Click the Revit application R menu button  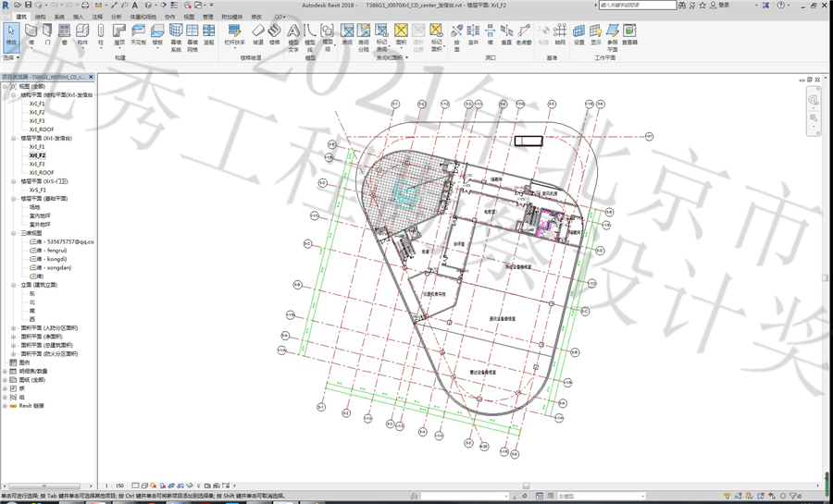tap(6, 6)
